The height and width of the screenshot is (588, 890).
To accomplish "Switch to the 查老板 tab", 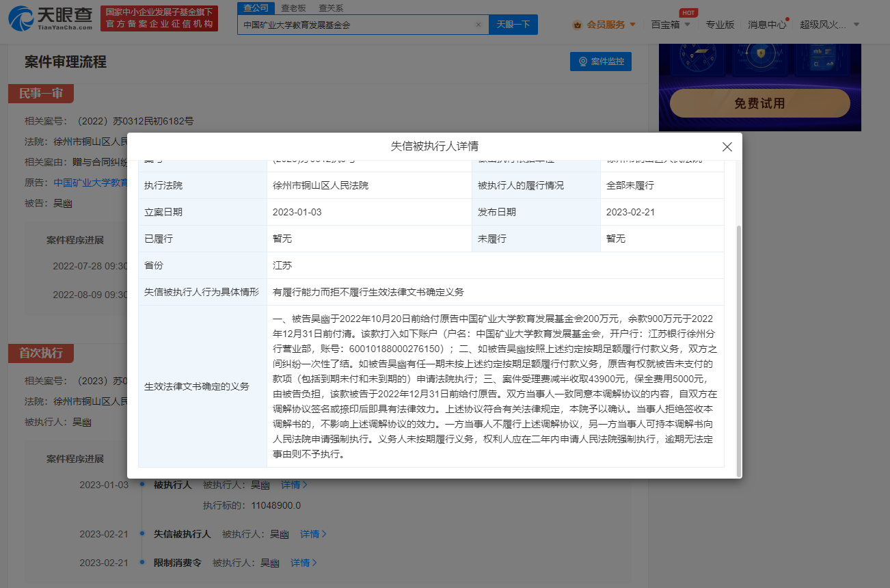I will pos(293,8).
